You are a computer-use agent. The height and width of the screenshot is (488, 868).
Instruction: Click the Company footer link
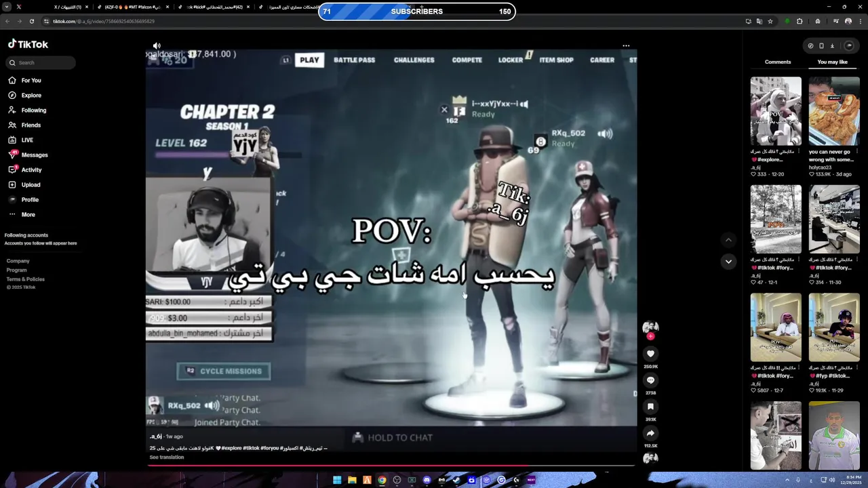(18, 261)
